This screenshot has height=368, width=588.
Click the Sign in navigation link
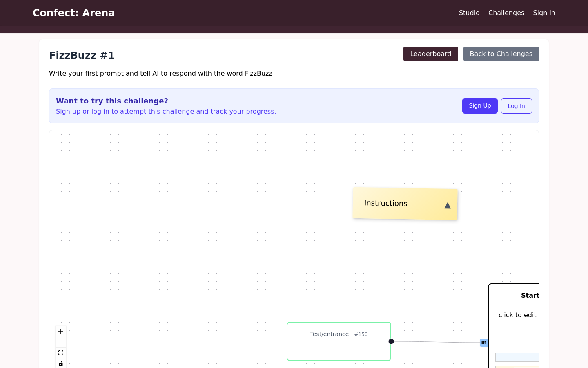tap(544, 13)
